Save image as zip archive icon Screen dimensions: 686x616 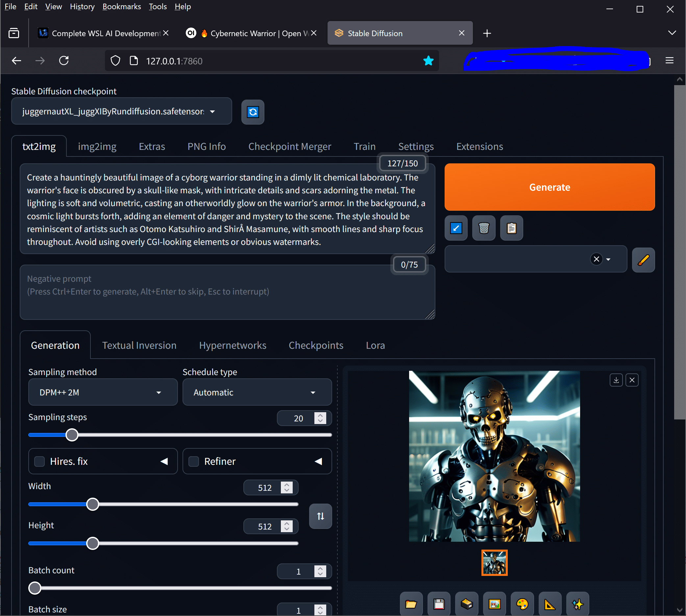pyautogui.click(x=467, y=604)
